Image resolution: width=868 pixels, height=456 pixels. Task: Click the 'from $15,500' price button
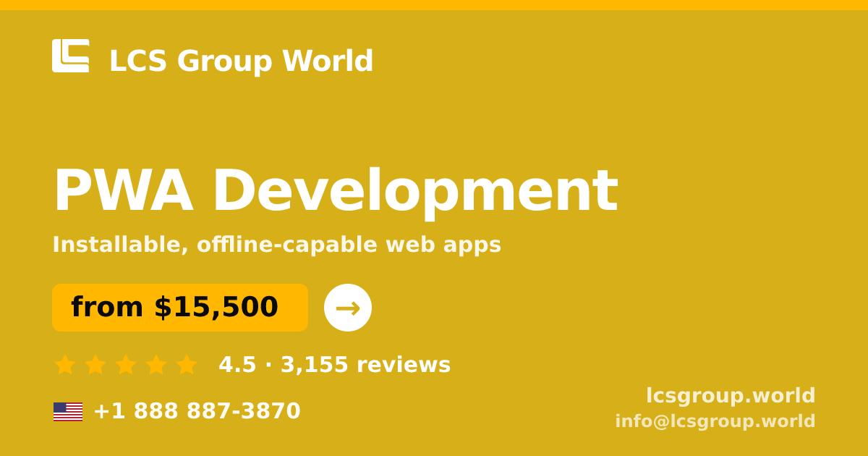[x=180, y=308]
